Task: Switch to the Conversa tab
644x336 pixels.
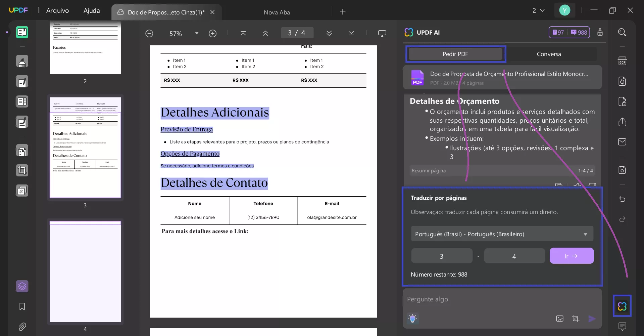Action: coord(549,54)
